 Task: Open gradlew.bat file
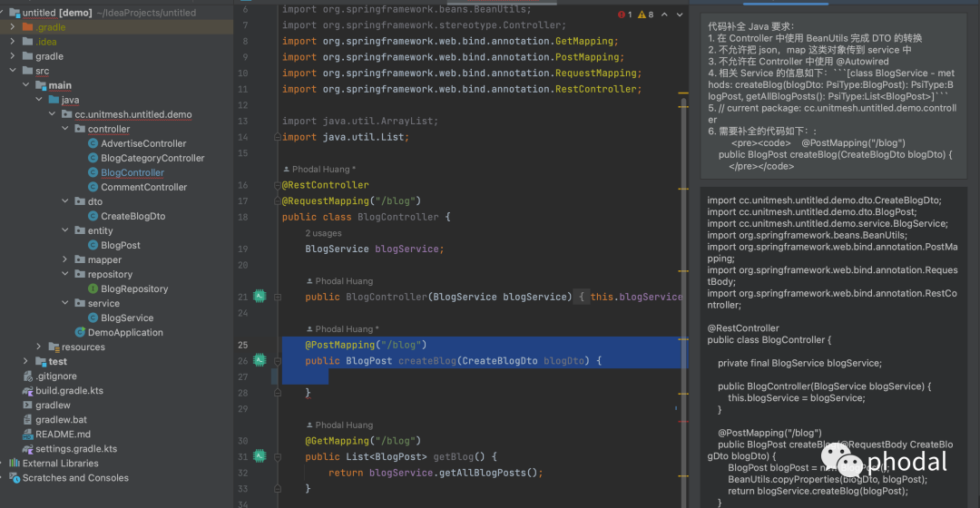point(62,420)
